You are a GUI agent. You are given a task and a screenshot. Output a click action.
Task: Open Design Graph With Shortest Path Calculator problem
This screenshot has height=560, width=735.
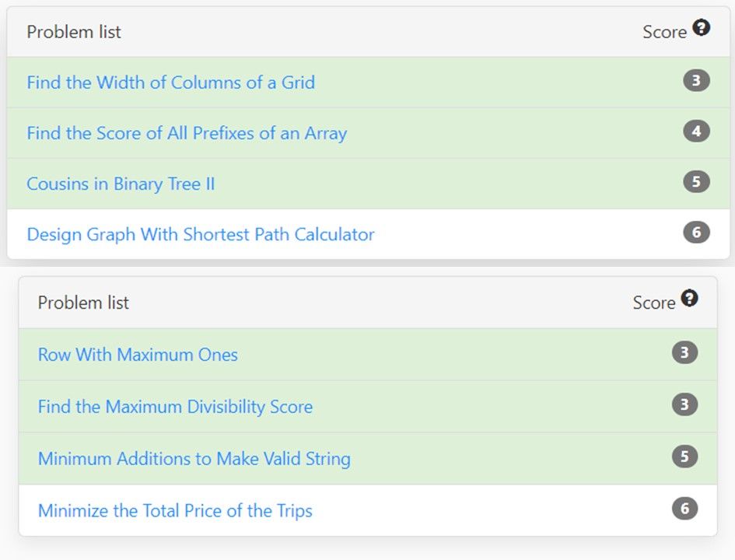pos(201,234)
